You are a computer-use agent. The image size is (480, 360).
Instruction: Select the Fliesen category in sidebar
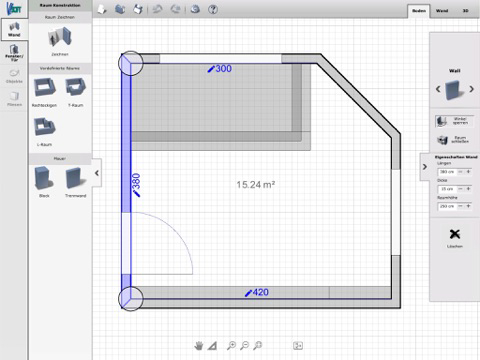14,99
